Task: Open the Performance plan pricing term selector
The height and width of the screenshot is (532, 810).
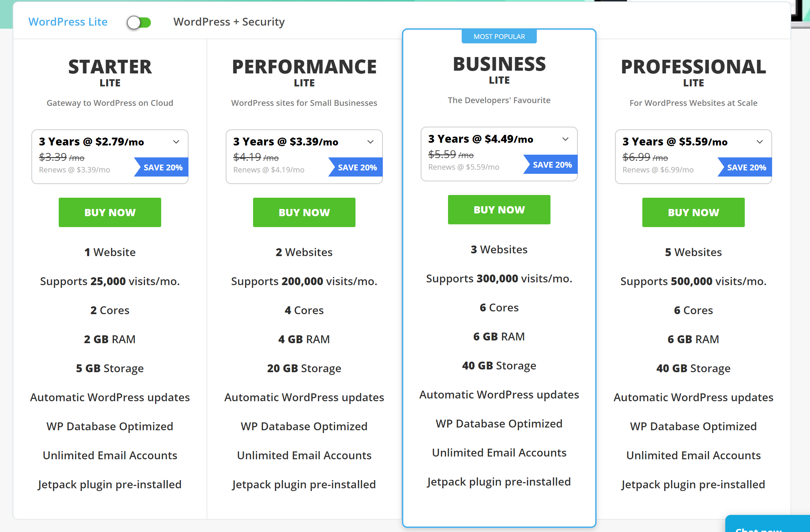Action: [371, 142]
